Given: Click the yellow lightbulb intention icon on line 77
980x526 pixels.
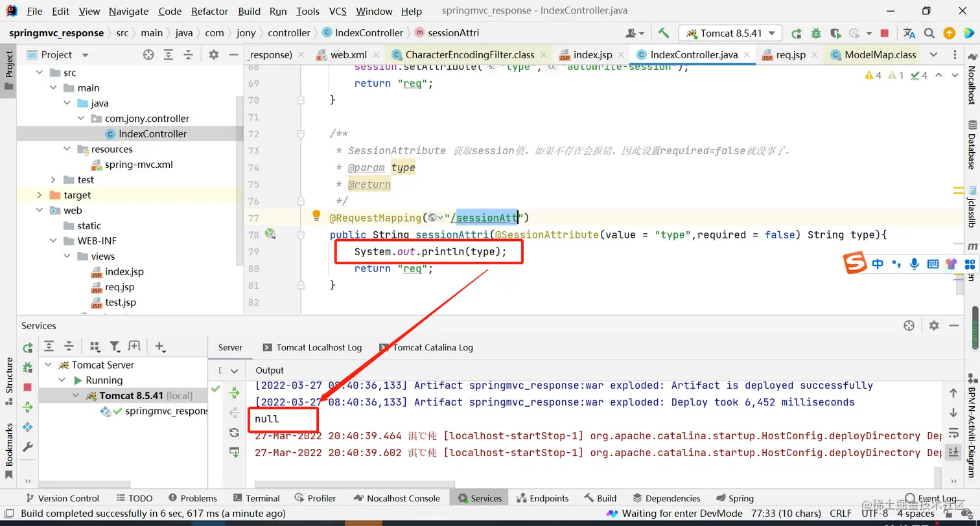Looking at the screenshot, I should click(316, 215).
